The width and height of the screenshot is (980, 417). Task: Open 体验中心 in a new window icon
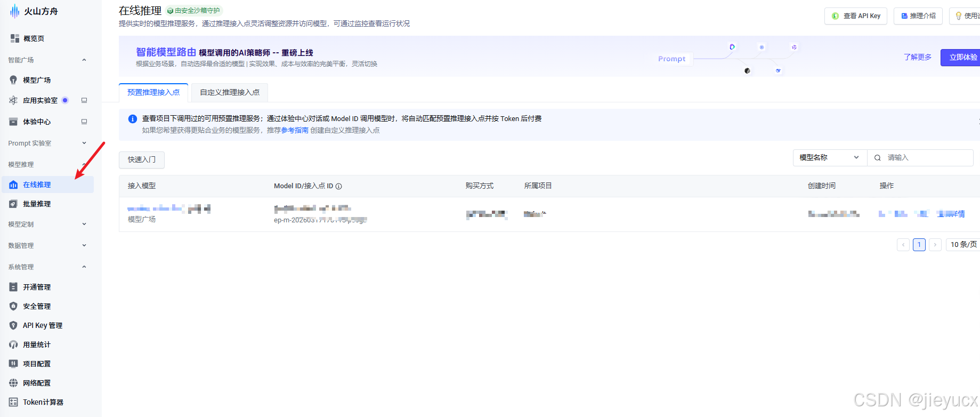[84, 122]
